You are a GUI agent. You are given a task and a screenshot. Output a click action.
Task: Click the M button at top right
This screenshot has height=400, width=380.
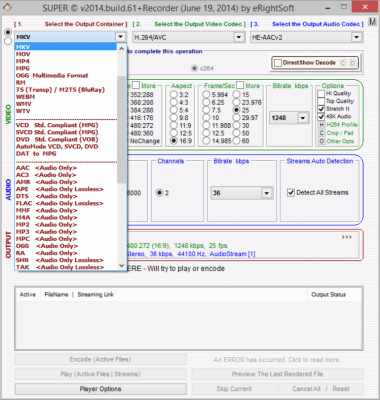tap(372, 22)
